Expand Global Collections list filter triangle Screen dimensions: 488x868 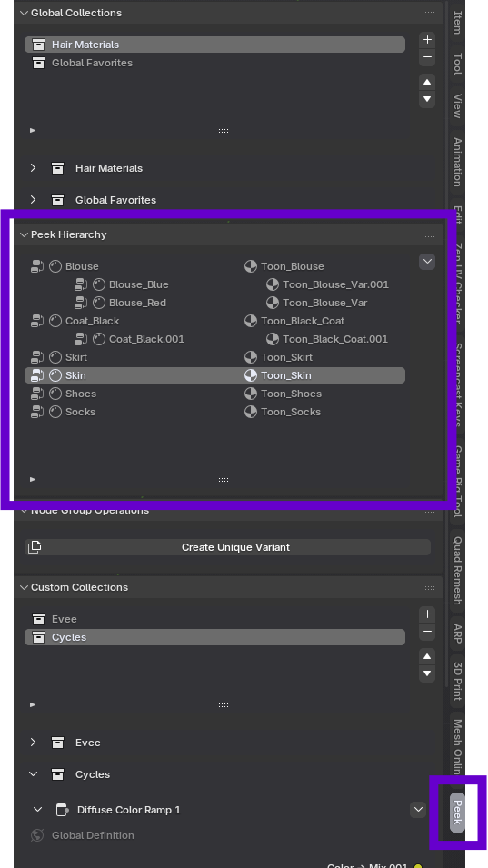pyautogui.click(x=33, y=131)
